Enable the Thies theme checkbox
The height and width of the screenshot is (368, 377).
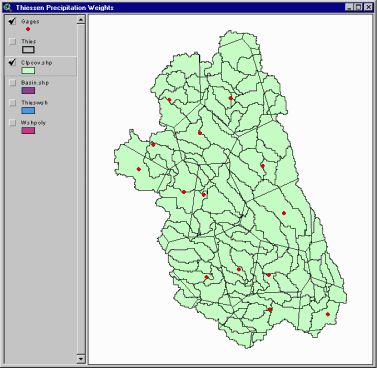point(13,42)
